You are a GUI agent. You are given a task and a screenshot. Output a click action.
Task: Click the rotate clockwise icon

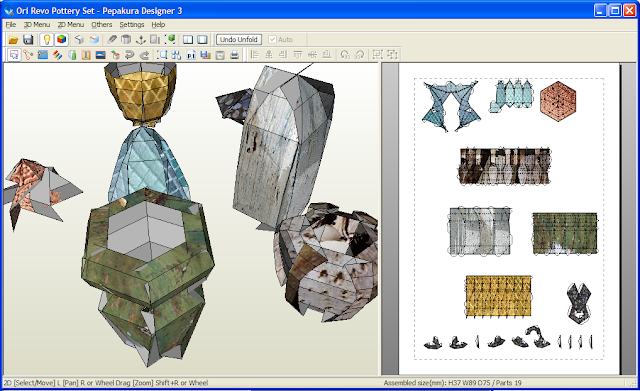click(x=360, y=55)
